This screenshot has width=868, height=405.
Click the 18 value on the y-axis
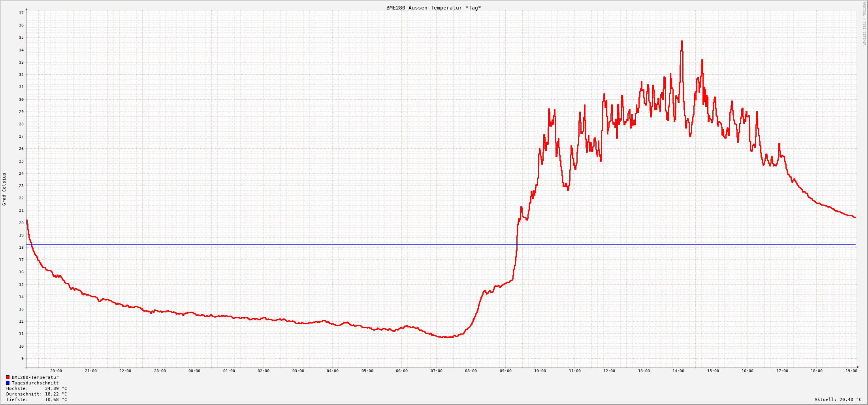(21, 248)
